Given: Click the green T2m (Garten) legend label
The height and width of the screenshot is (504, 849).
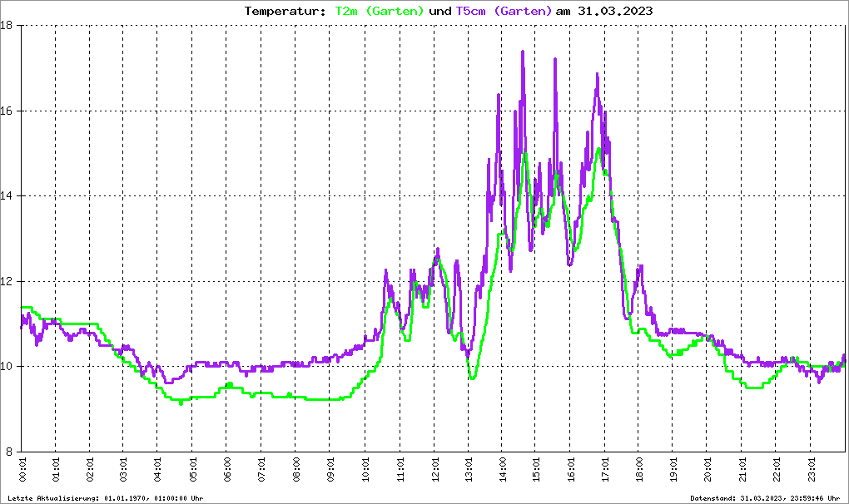Looking at the screenshot, I should tap(380, 11).
